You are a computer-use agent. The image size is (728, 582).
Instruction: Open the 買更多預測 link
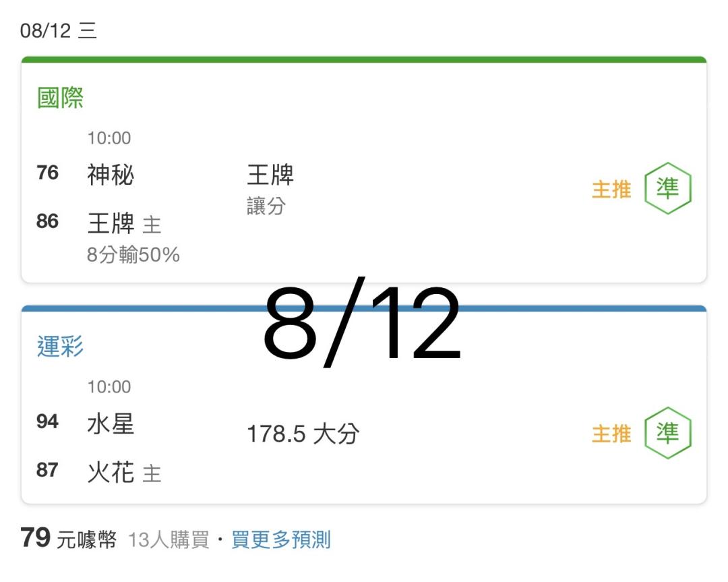pos(281,540)
